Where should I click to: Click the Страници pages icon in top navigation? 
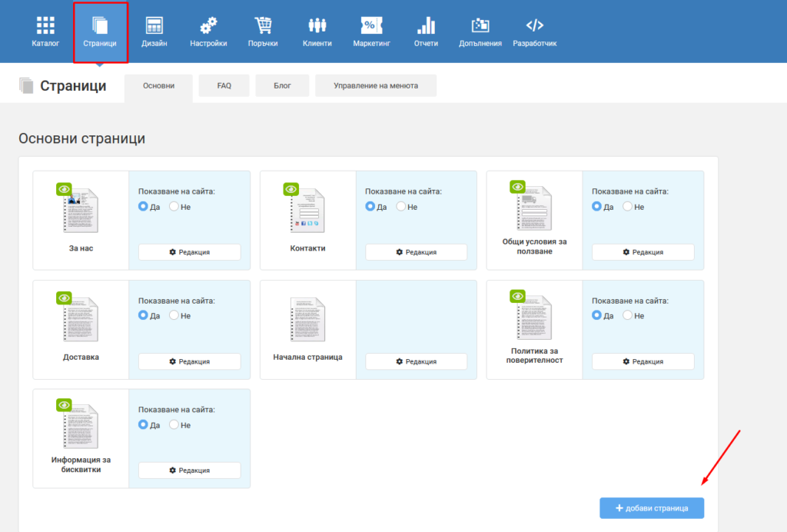100,25
